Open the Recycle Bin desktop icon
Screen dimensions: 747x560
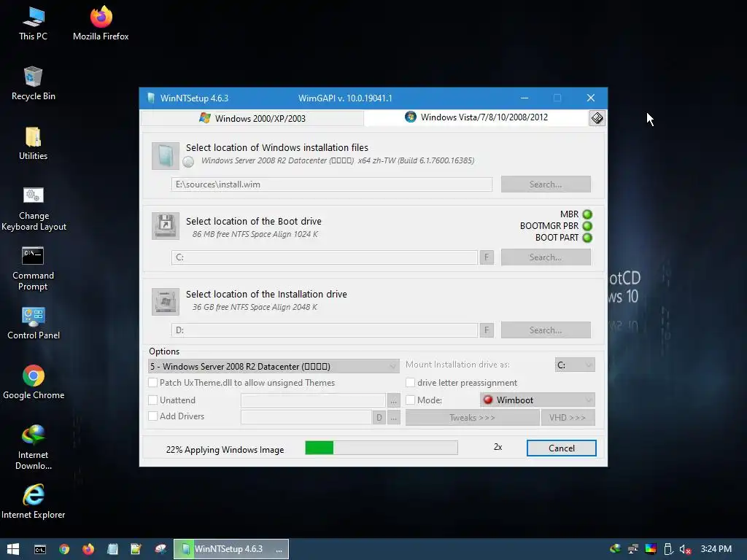33,84
